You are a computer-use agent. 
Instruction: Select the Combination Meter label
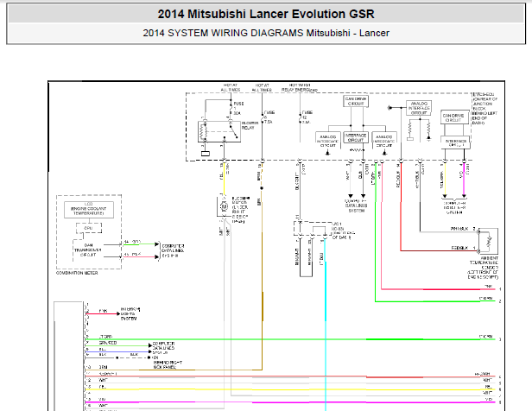77,273
